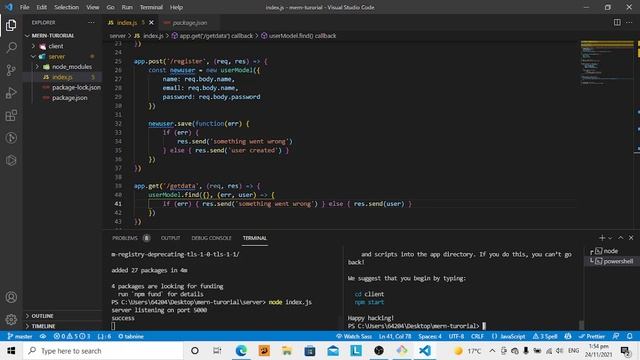This screenshot has width=640, height=360.
Task: Open the View menu
Action: pos(93,7)
